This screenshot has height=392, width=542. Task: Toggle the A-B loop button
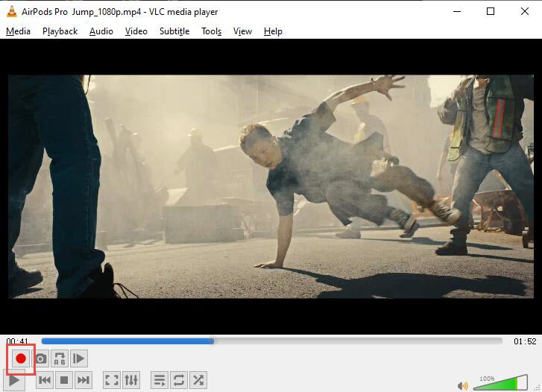click(x=60, y=358)
